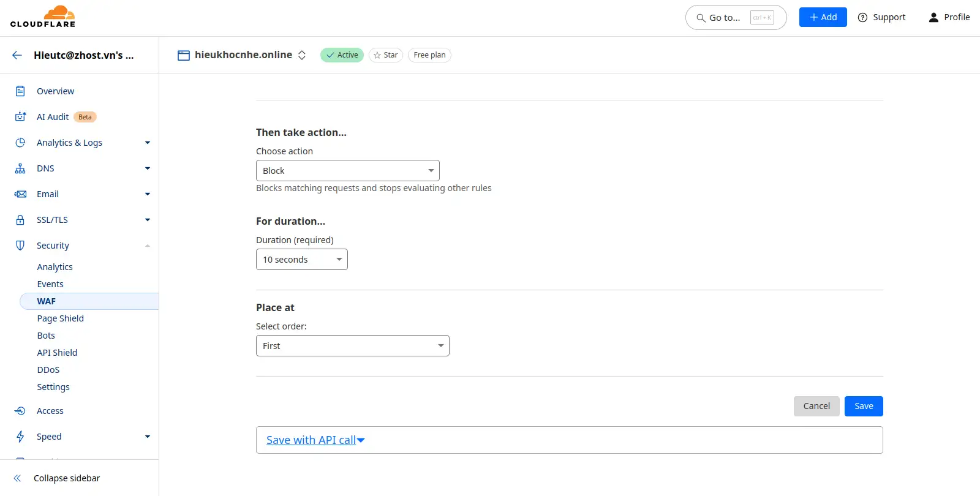Go to Bots under Security
This screenshot has width=980, height=496.
pos(46,336)
